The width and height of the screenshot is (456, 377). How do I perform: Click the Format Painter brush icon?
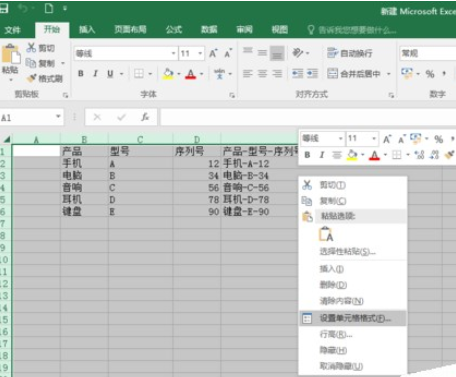pos(32,78)
